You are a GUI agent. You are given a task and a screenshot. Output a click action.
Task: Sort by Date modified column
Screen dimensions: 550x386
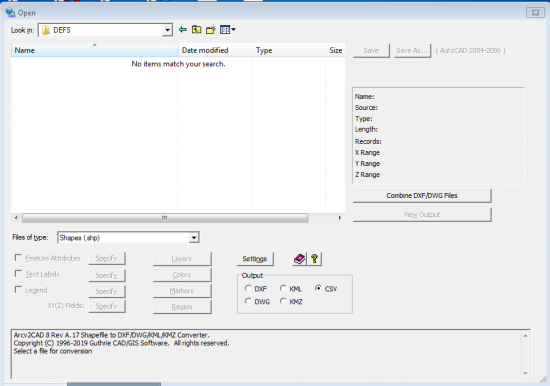215,50
